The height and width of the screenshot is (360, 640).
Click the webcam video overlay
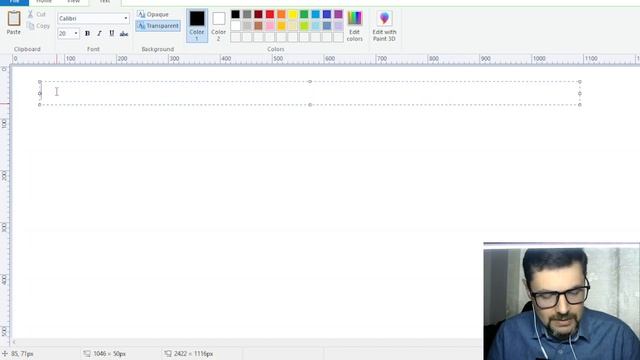click(562, 301)
